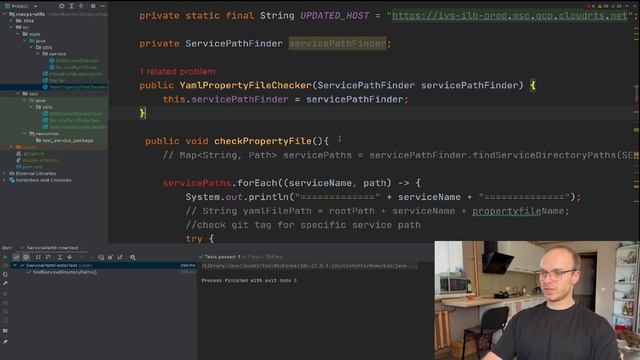Click the checkPropertyFile method name
Screen dimensions: 640x360
point(263,141)
